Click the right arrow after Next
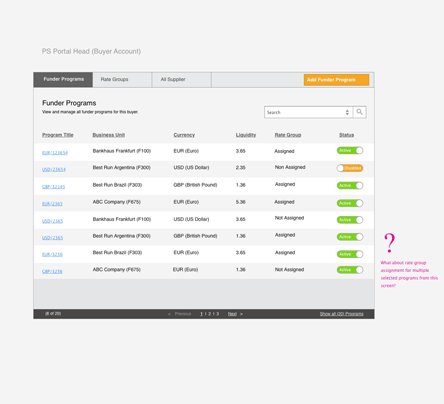444x404 pixels. tap(241, 314)
